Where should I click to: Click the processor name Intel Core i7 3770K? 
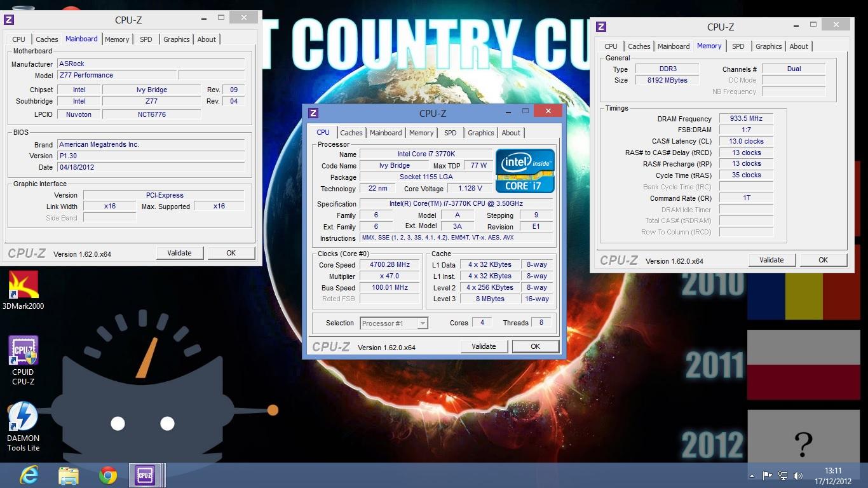[426, 154]
